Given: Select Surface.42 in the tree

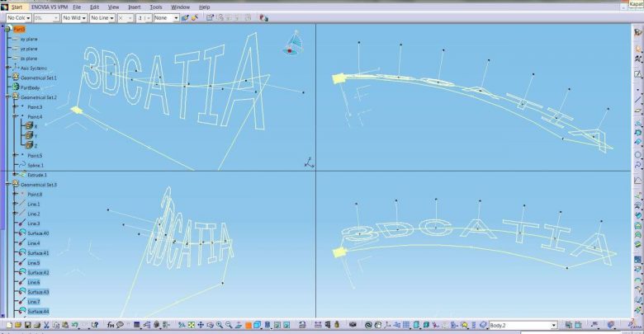Looking at the screenshot, I should point(38,272).
